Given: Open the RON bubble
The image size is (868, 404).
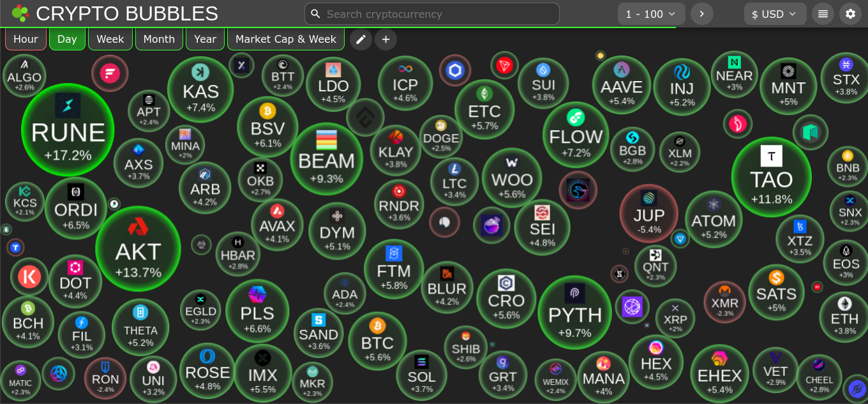Looking at the screenshot, I should click(x=105, y=378).
